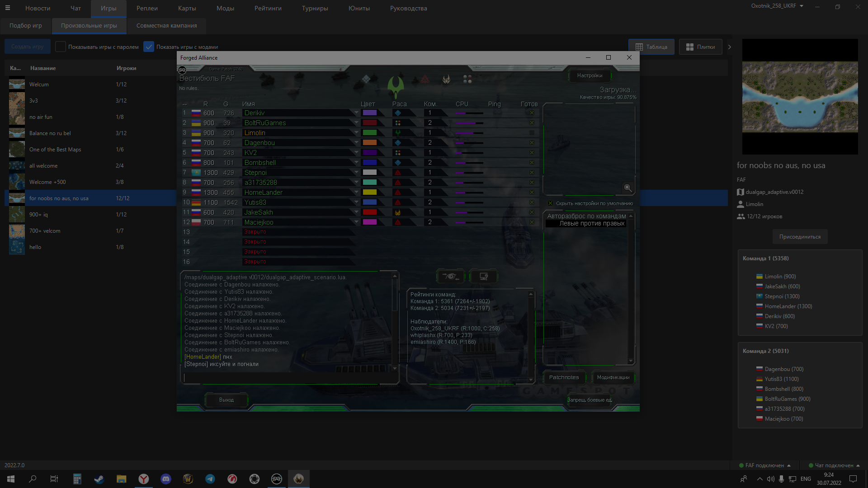Open Yutis83's player name dropdown
Screen dimensions: 868x488
(x=356, y=202)
